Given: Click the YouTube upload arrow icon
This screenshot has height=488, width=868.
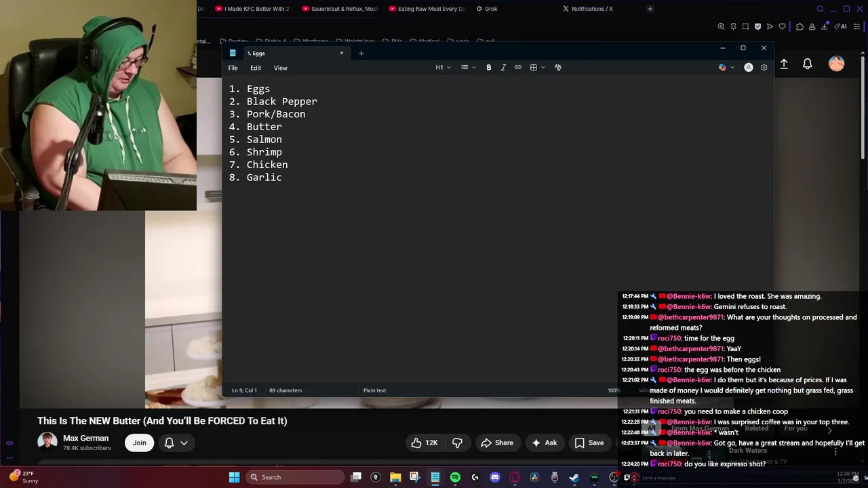Looking at the screenshot, I should 784,64.
